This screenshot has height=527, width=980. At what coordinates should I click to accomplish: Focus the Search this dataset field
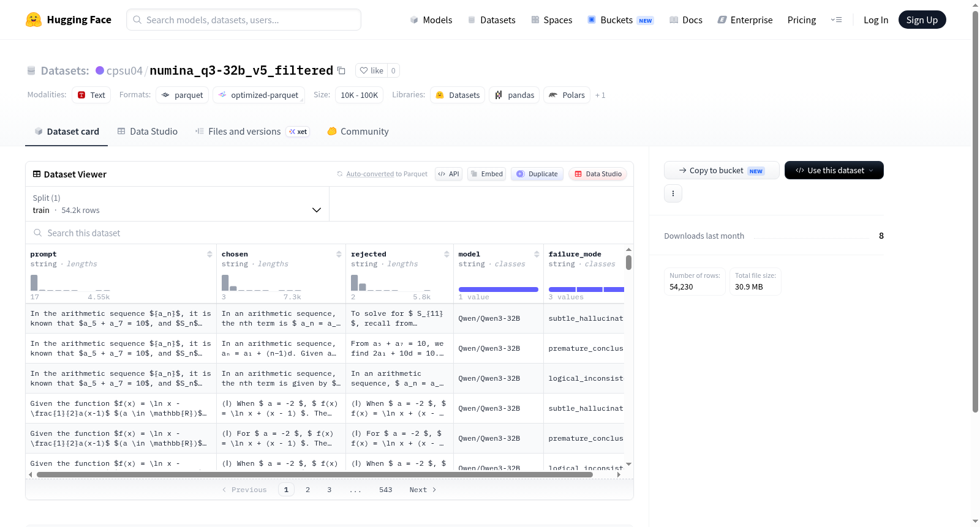click(330, 233)
